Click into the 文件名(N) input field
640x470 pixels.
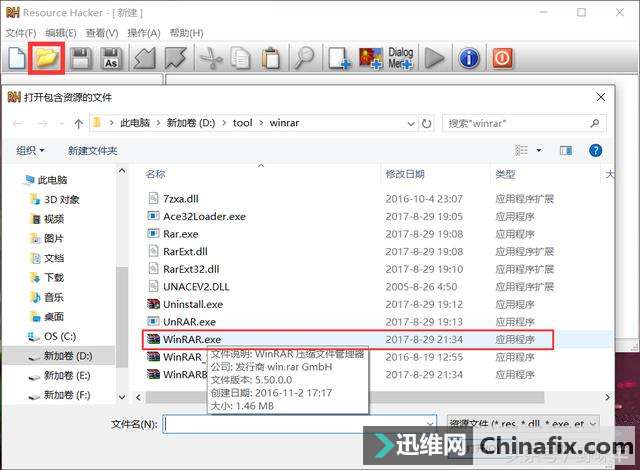coord(300,424)
